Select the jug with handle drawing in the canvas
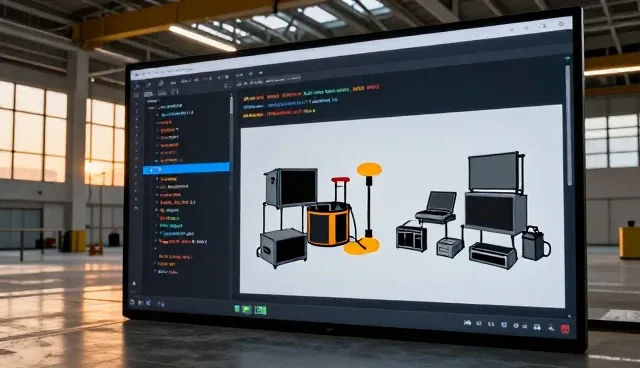The image size is (640, 368). 536,244
